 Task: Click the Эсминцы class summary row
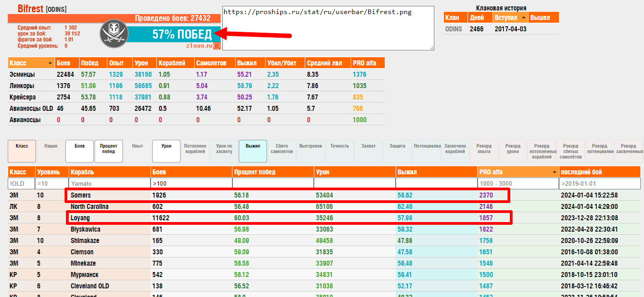coord(196,74)
